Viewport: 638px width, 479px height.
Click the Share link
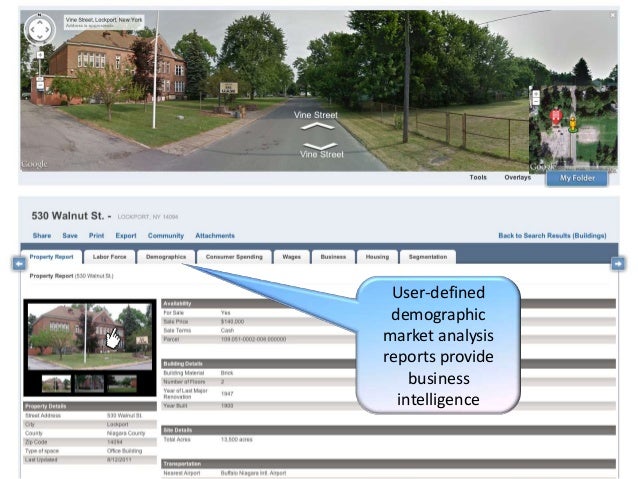tap(41, 235)
